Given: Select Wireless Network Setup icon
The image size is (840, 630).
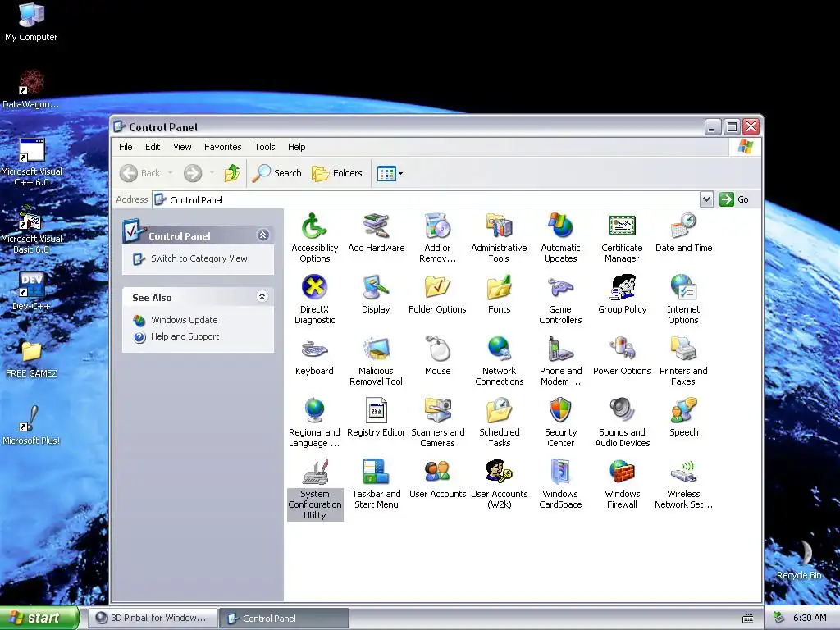Looking at the screenshot, I should (x=683, y=484).
